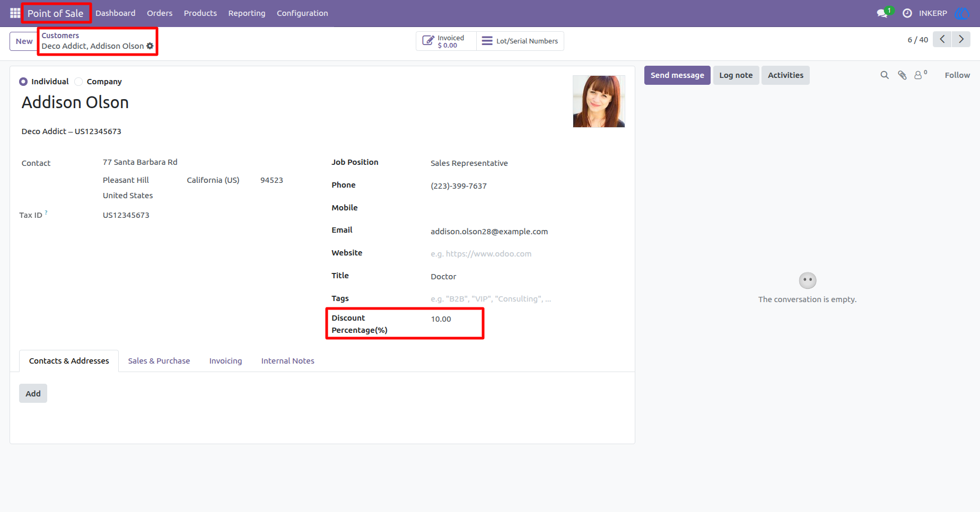Image resolution: width=980 pixels, height=512 pixels.
Task: Open the conversations chat icon
Action: click(882, 13)
